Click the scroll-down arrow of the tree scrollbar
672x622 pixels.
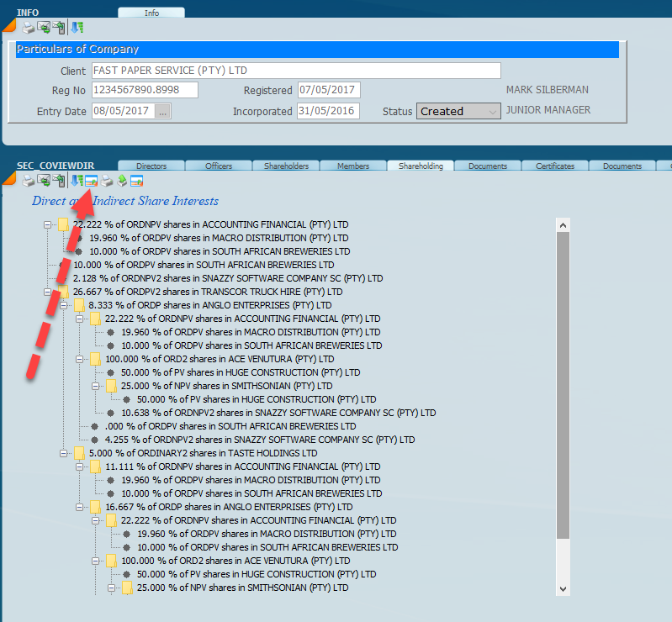[563, 588]
